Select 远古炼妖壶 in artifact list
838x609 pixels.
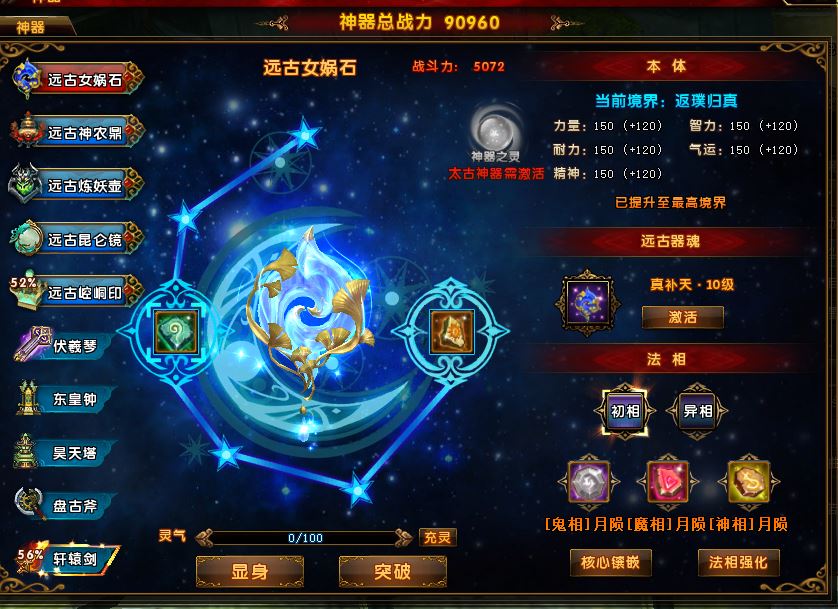[77, 185]
